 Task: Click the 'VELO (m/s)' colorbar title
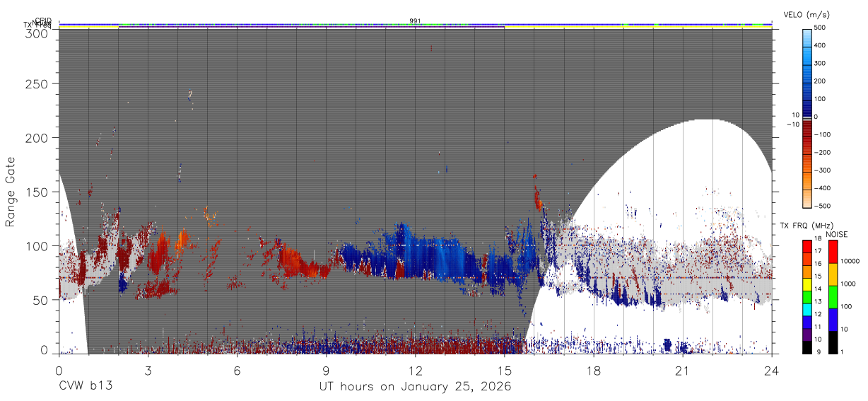[x=805, y=15]
